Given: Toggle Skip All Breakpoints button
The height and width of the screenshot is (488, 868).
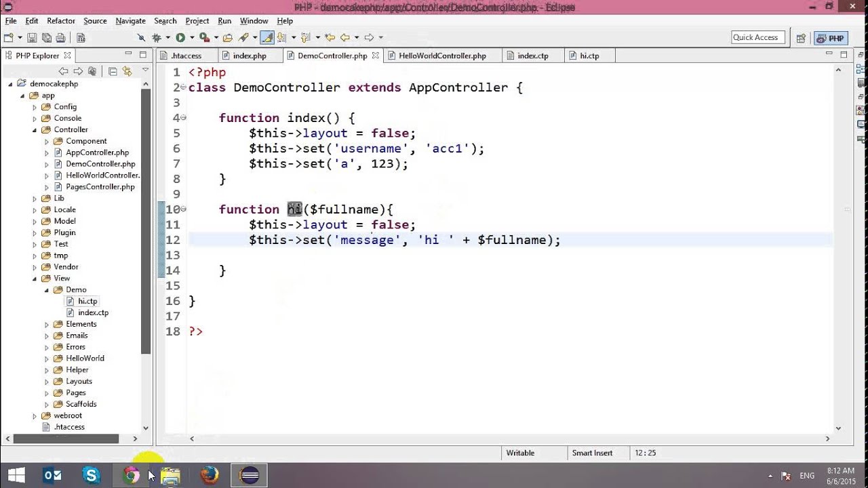Looking at the screenshot, I should tap(141, 38).
